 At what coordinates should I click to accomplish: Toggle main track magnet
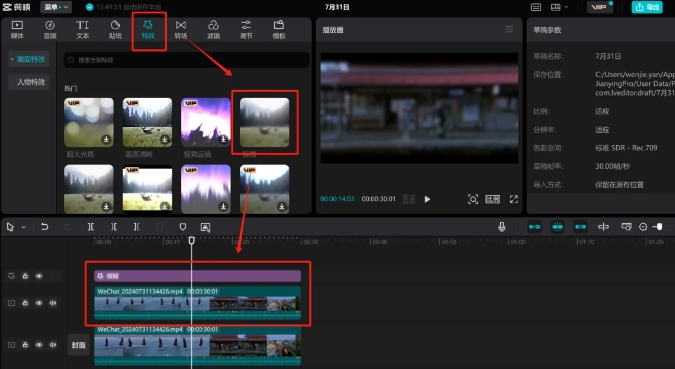[535, 227]
